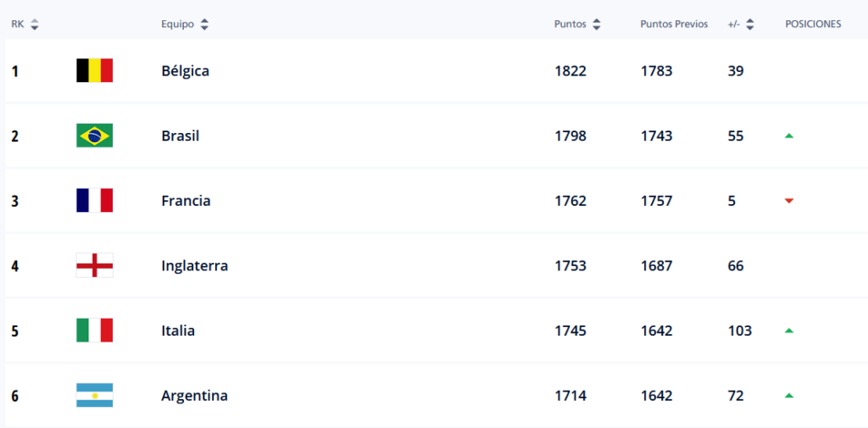Click the POSICIONES column header
The image size is (868, 428).
(813, 25)
